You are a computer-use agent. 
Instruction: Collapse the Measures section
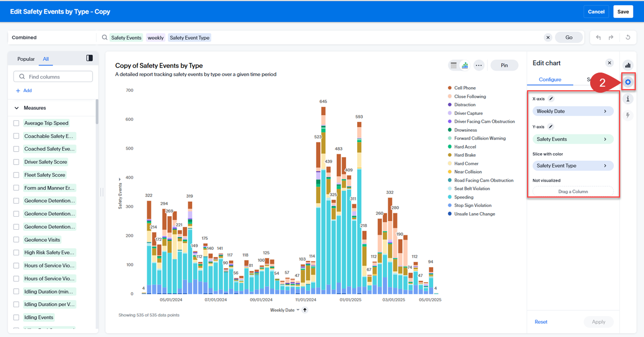click(16, 108)
